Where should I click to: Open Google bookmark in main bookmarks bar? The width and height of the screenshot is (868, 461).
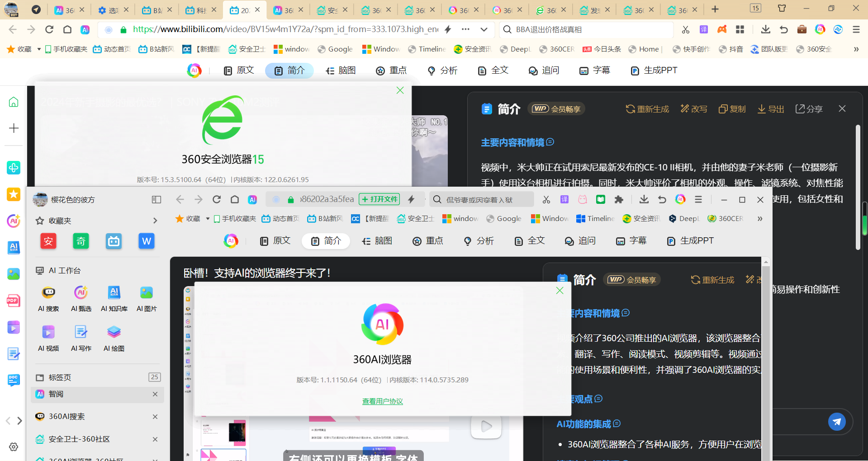coord(335,49)
